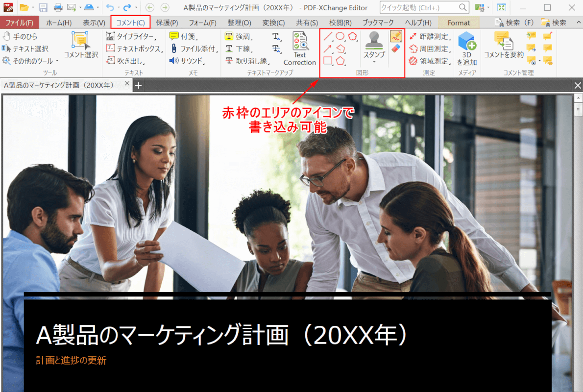
Task: Save the document with the floppy icon
Action: [43, 7]
